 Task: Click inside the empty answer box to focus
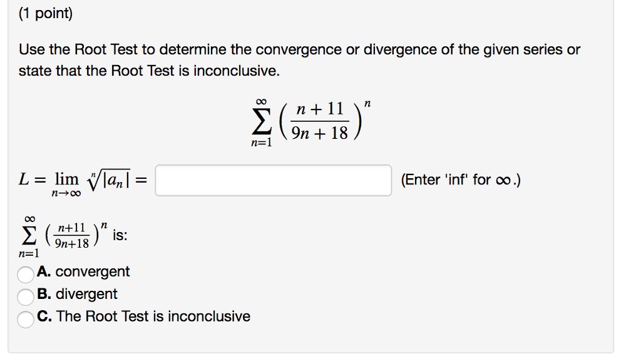click(274, 179)
